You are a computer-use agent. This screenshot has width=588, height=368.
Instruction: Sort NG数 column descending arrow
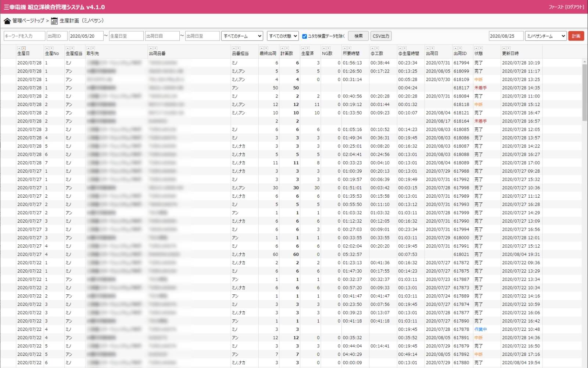click(328, 48)
